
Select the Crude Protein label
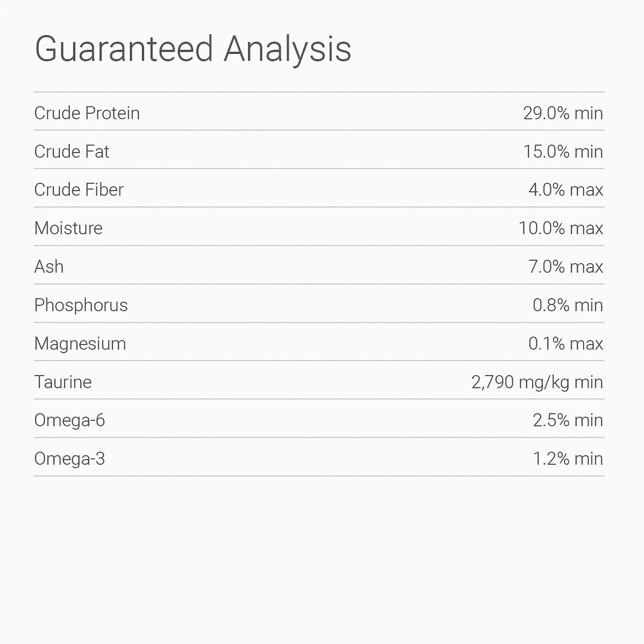(87, 113)
